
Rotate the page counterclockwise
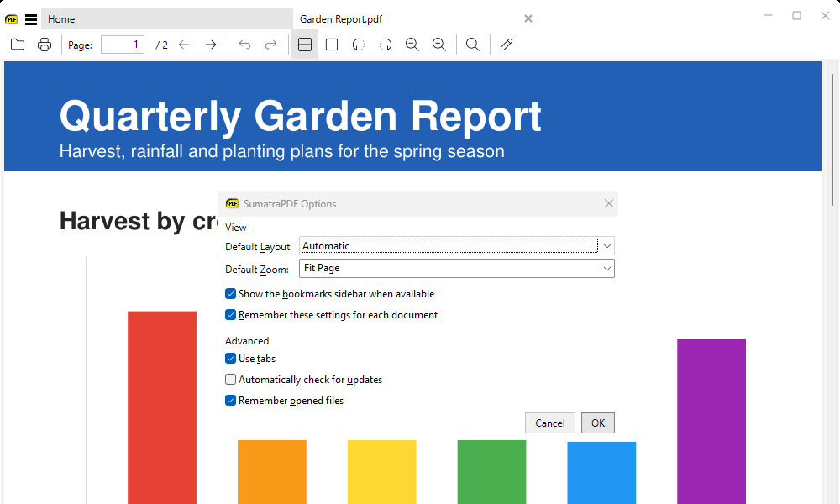click(359, 45)
